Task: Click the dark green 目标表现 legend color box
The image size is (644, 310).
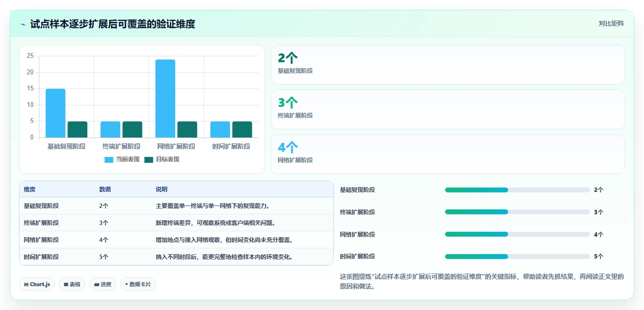Action: point(149,159)
